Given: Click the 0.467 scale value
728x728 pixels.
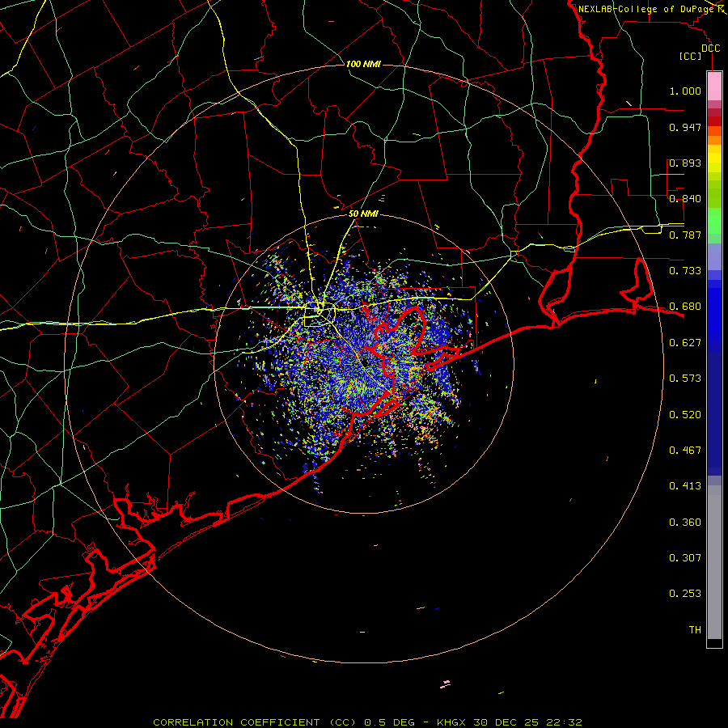Looking at the screenshot, I should pos(685,451).
